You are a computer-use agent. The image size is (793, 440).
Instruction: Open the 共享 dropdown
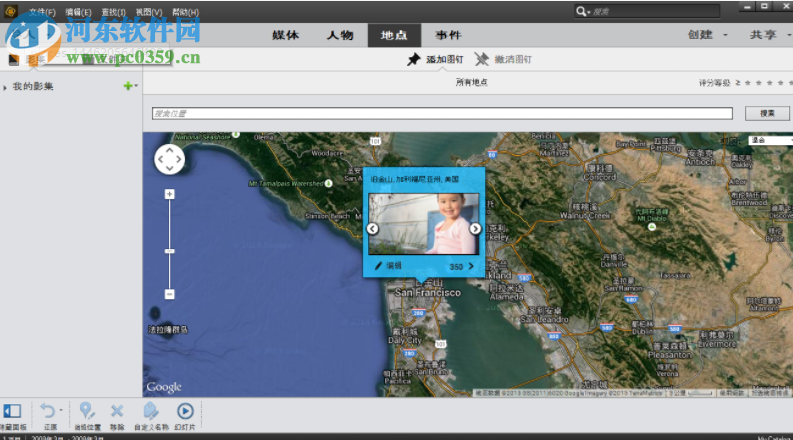(x=769, y=35)
